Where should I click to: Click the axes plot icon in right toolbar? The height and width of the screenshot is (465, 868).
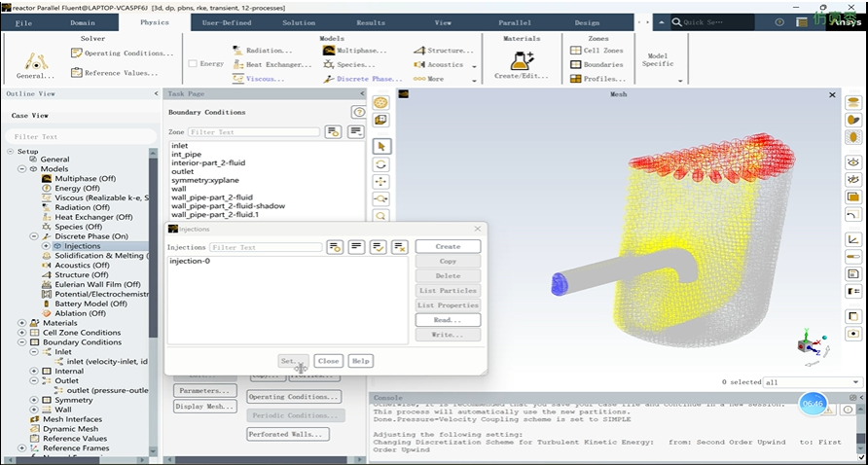coord(853,239)
